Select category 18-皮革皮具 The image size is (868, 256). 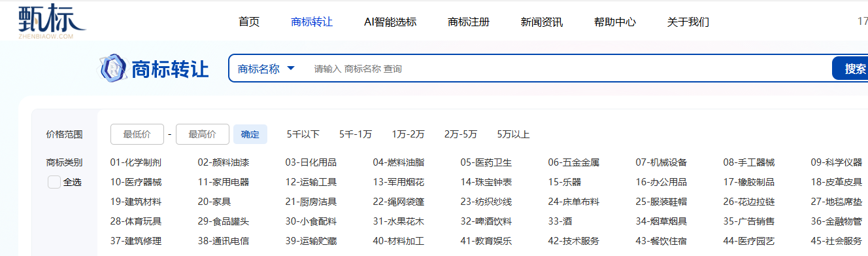tap(837, 182)
